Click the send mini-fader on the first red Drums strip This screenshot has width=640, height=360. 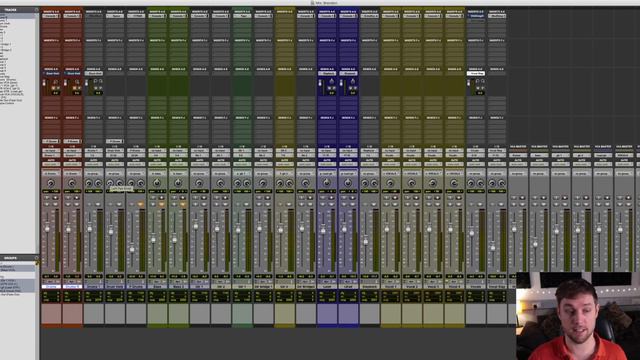tap(44, 83)
